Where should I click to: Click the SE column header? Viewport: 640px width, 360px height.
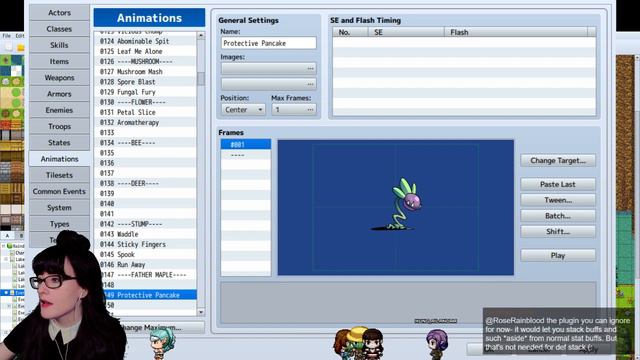click(x=406, y=32)
